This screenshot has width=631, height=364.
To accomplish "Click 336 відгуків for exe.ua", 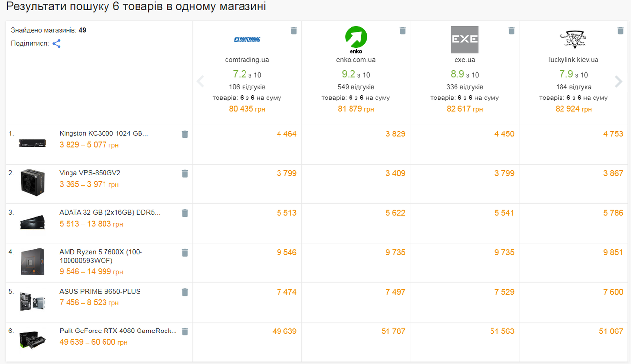I will tap(465, 87).
